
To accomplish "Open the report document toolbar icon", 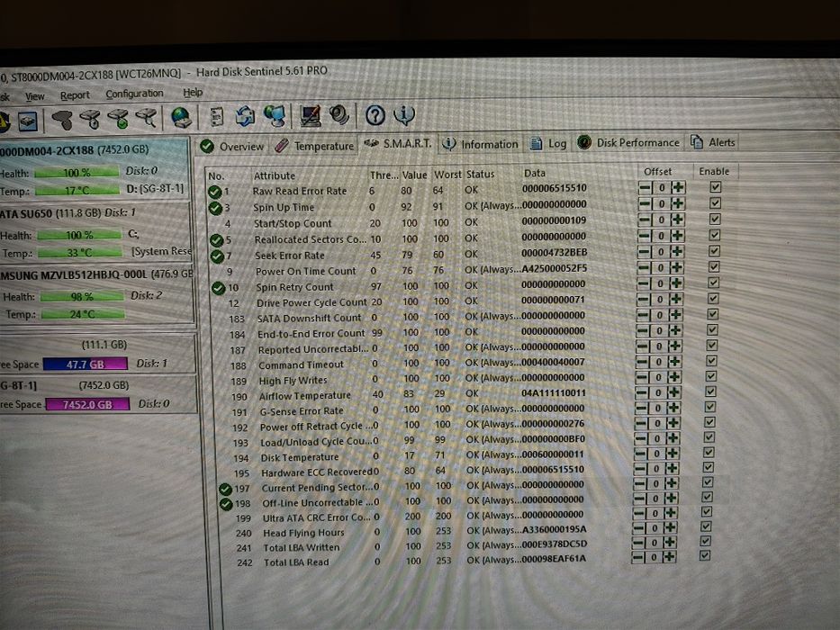I will click(217, 117).
